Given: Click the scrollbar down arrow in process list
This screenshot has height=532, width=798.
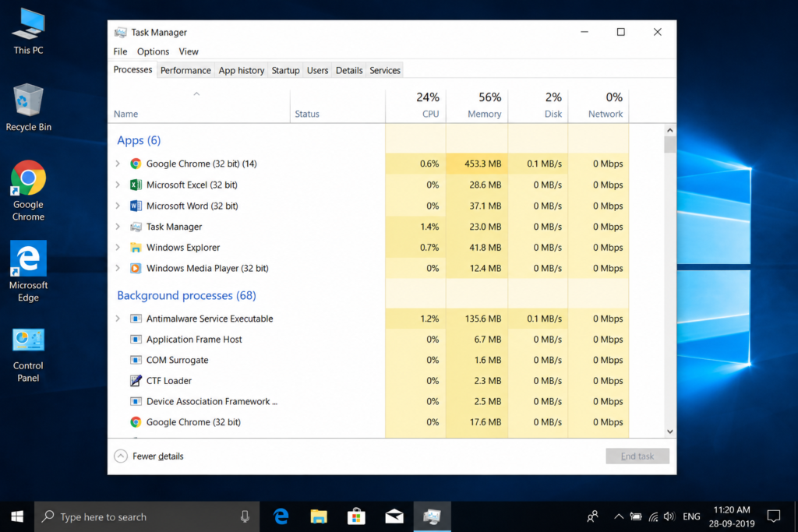Looking at the screenshot, I should pos(669,432).
